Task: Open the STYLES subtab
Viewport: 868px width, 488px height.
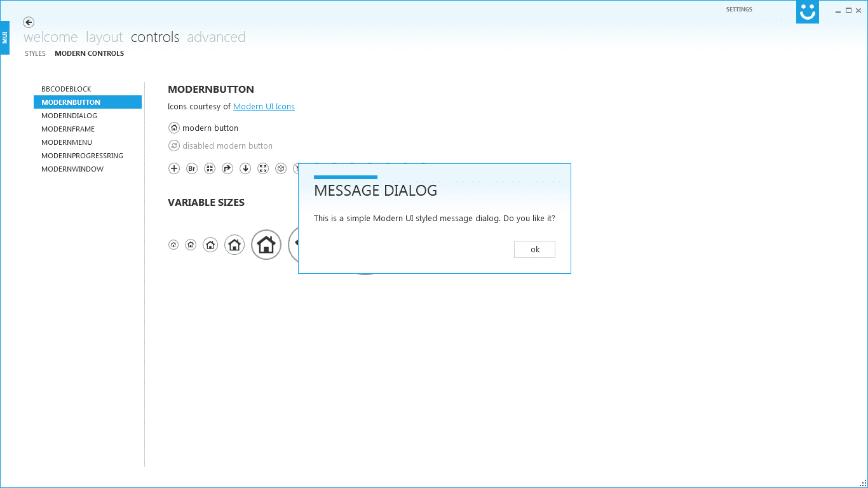Action: point(35,53)
